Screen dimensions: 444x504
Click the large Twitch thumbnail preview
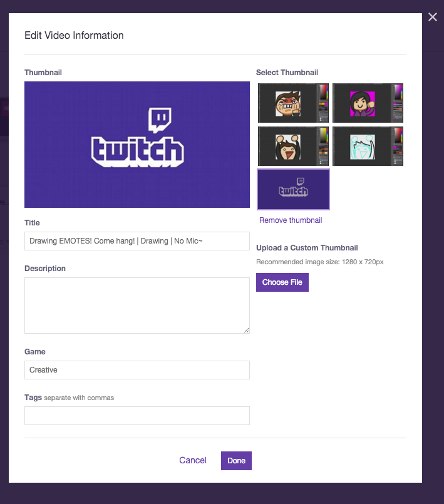coord(137,145)
